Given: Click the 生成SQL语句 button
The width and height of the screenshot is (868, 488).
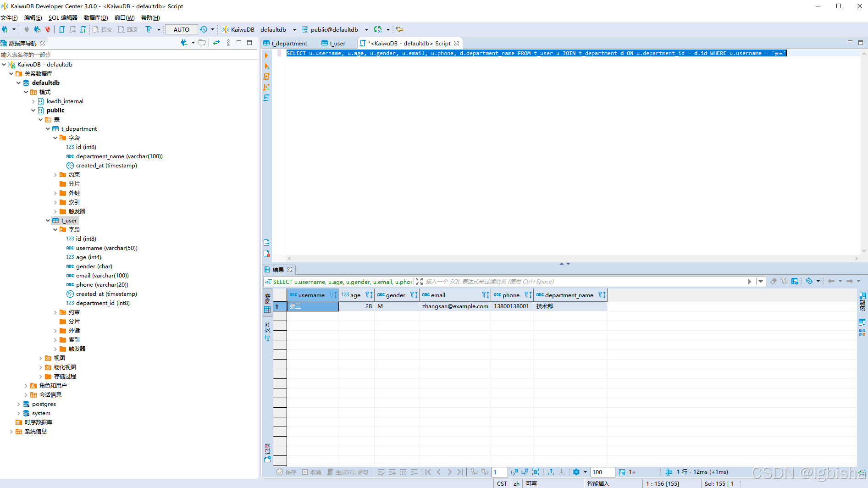Looking at the screenshot, I should (348, 472).
